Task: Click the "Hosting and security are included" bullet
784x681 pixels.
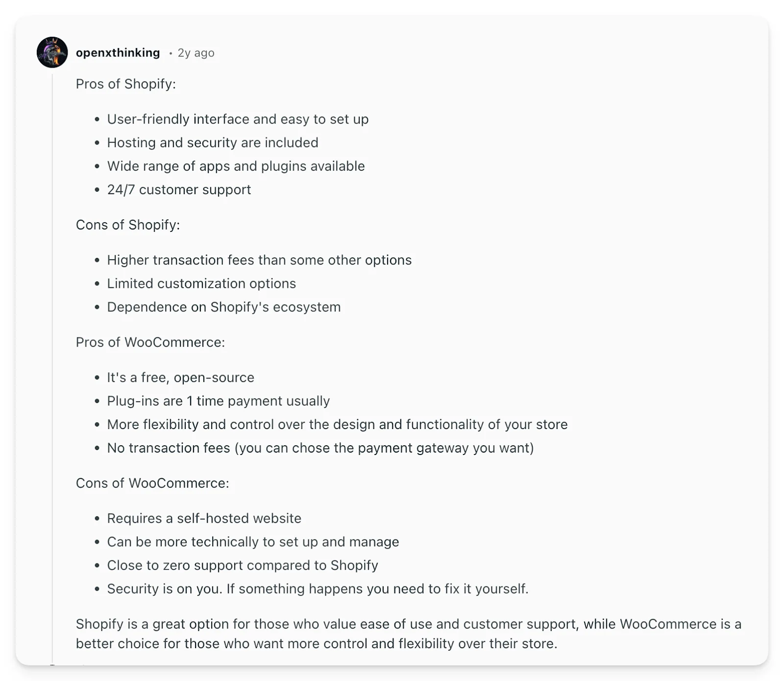Action: coord(212,143)
